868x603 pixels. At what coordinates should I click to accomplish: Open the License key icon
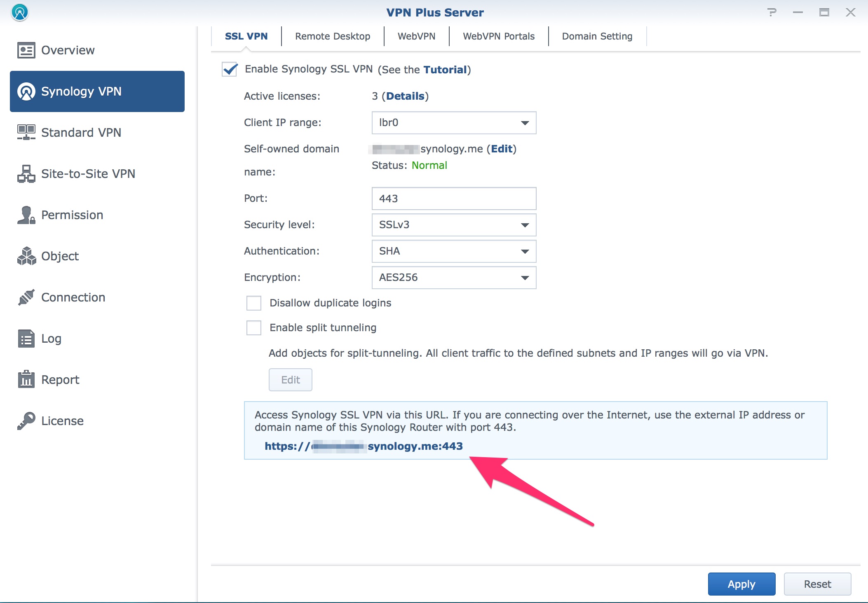(26, 421)
